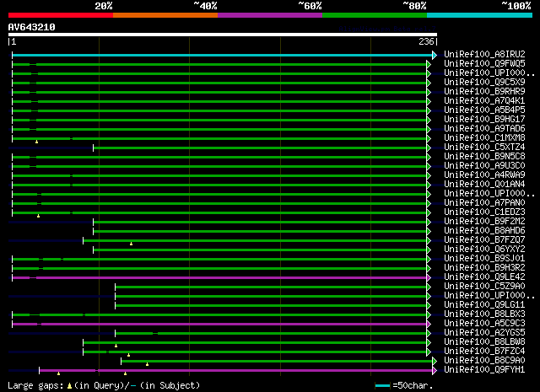The image size is (540, 392).
Task: Select the UniRef100_C1EDZ3 label
Action: click(x=484, y=212)
